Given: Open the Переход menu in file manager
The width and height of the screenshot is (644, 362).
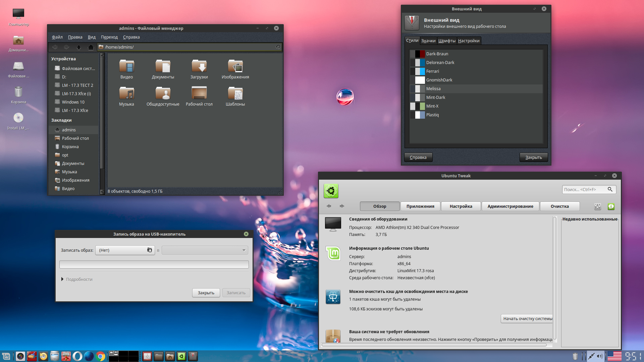Looking at the screenshot, I should pyautogui.click(x=109, y=37).
